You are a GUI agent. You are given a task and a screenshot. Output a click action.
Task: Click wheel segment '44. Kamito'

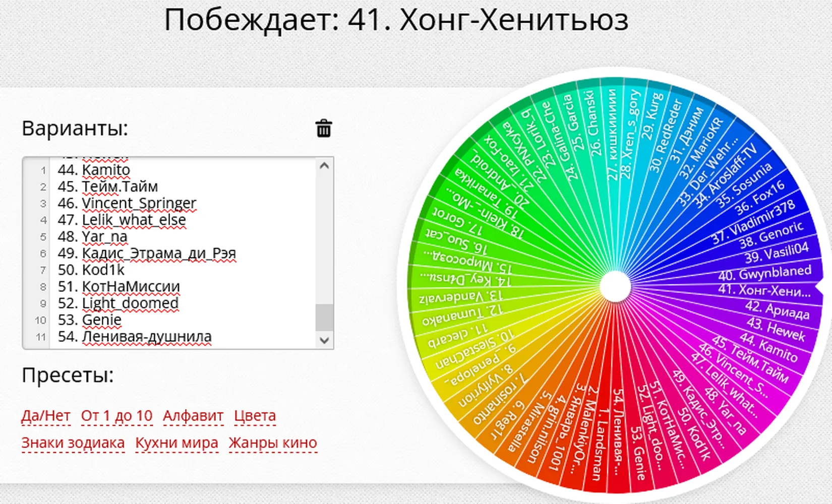pos(769,347)
